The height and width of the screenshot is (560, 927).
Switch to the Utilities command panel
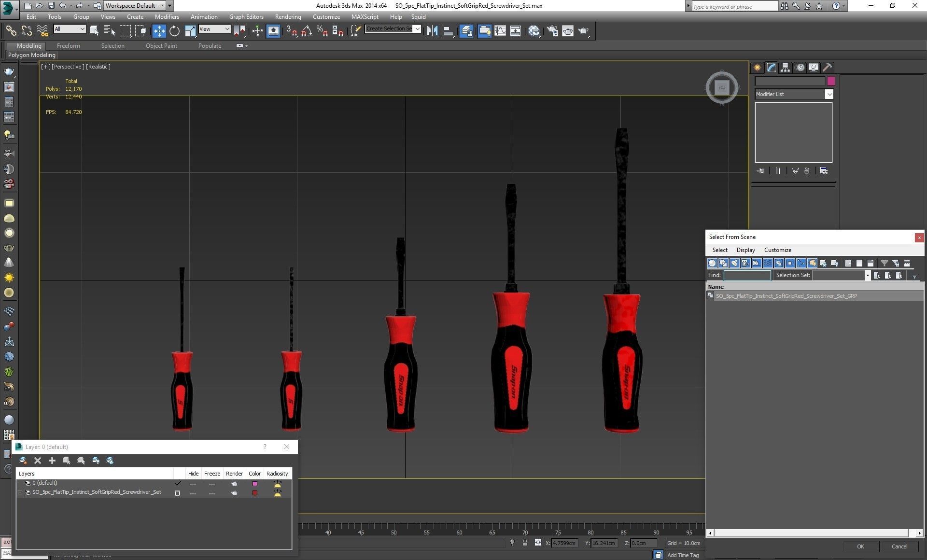pos(827,68)
